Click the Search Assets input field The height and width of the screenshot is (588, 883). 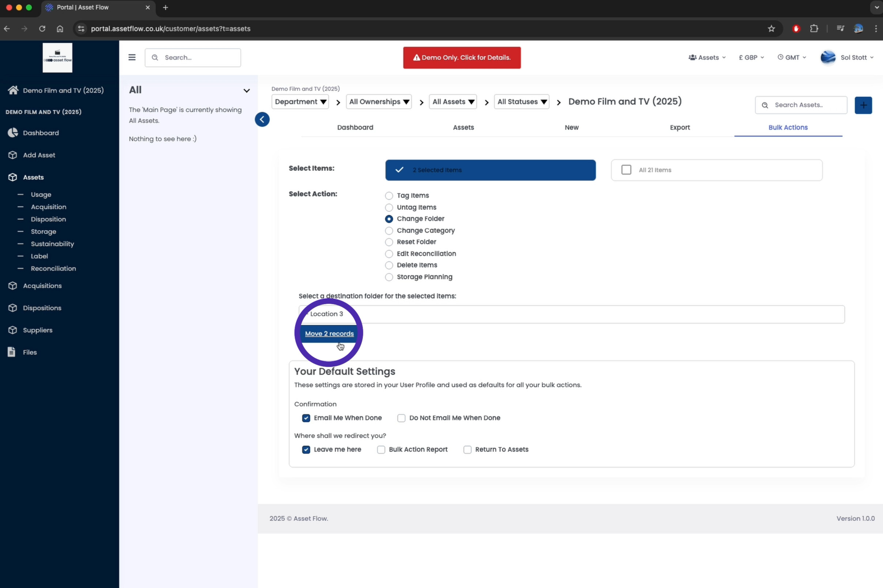point(801,105)
